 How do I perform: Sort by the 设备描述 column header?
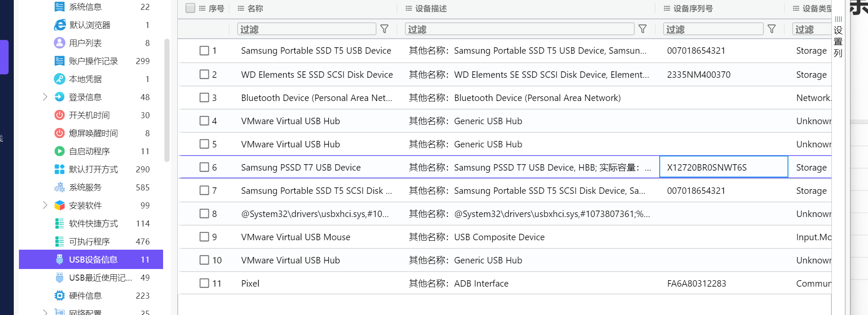click(x=430, y=9)
